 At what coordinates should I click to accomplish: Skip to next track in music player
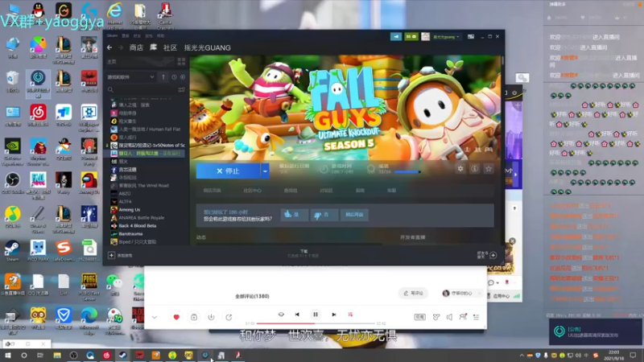[x=334, y=315]
